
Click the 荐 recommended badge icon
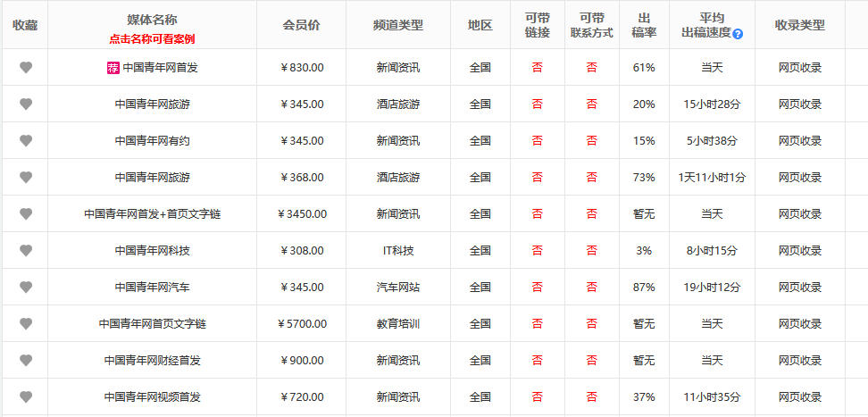click(x=113, y=67)
